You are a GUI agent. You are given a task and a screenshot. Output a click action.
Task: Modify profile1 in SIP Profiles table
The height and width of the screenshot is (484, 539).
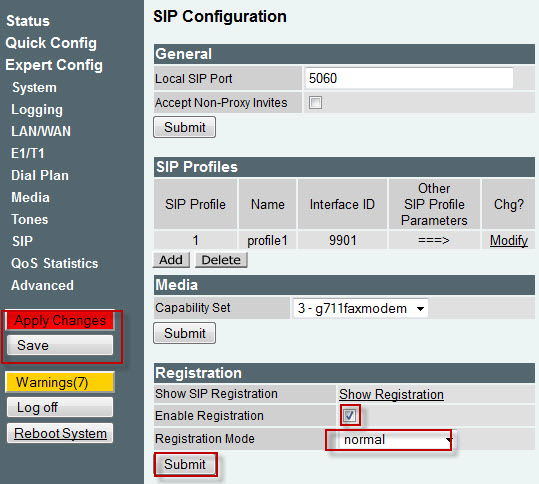pos(509,240)
